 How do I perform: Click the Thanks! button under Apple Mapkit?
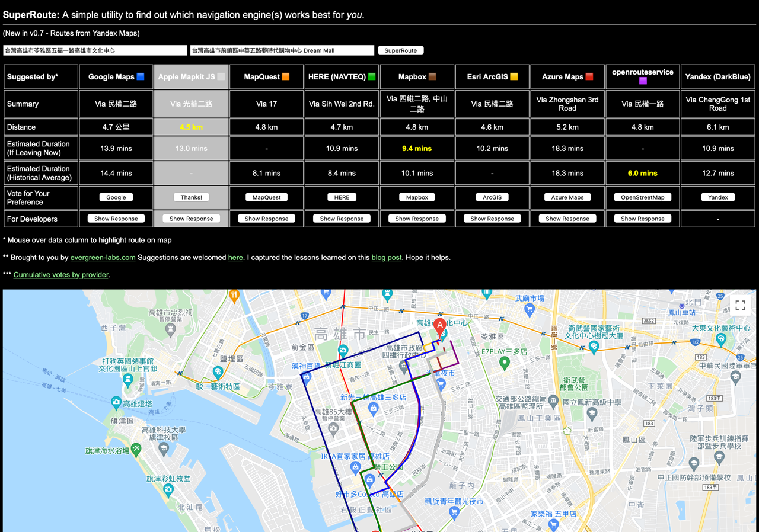tap(192, 197)
